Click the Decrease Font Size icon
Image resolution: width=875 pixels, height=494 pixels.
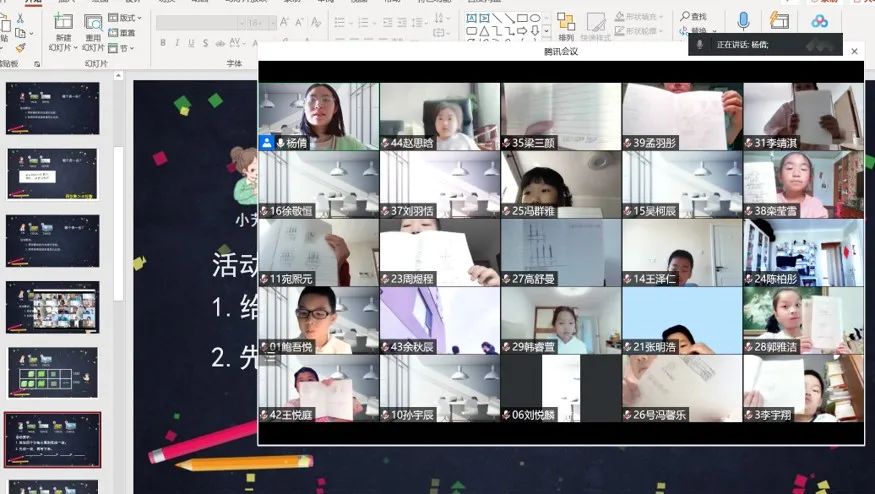point(299,22)
